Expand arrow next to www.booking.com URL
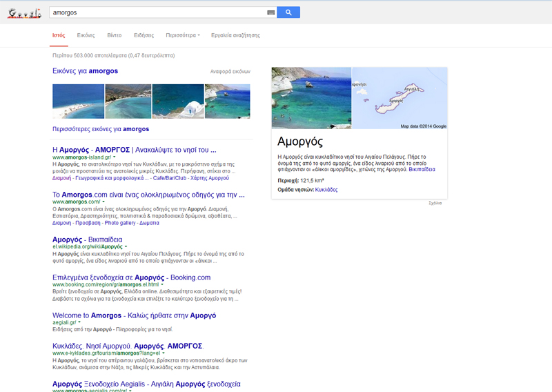 point(162,284)
